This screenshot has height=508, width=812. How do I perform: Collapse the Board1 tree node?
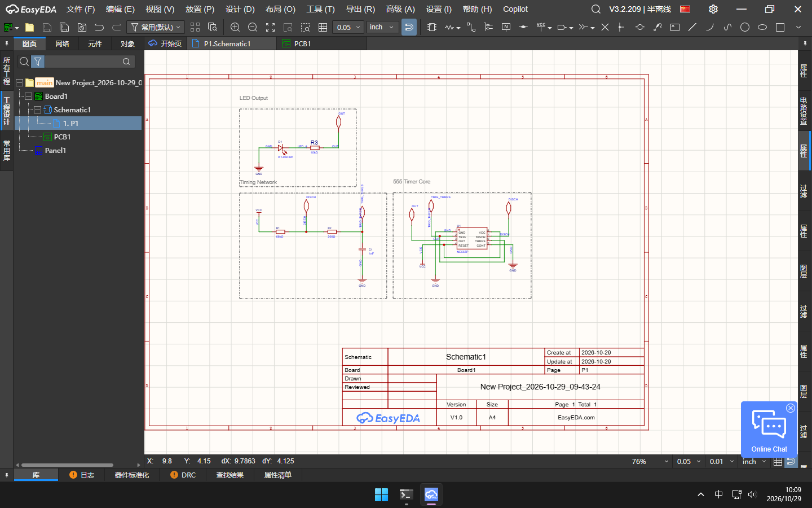pyautogui.click(x=28, y=97)
